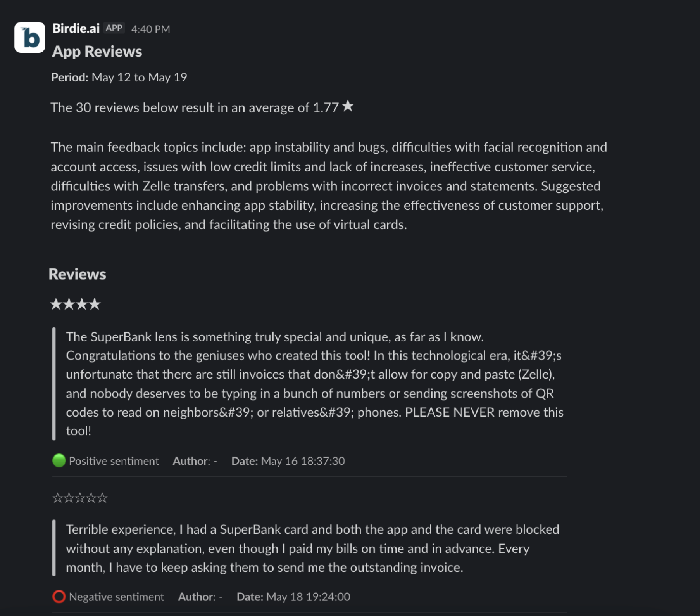Click the App Reviews heading

(x=97, y=52)
